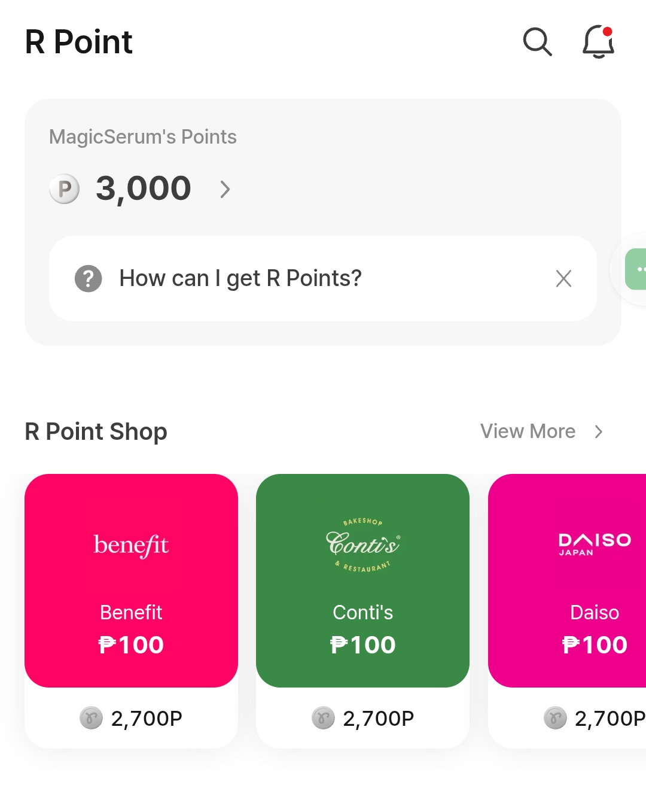Open notifications bell icon
The width and height of the screenshot is (646, 812).
tap(599, 41)
